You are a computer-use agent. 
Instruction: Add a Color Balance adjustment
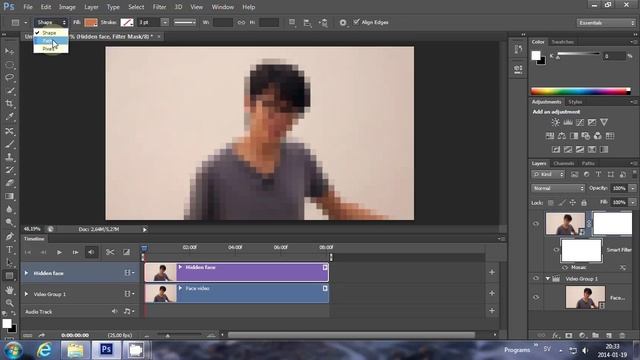click(562, 136)
